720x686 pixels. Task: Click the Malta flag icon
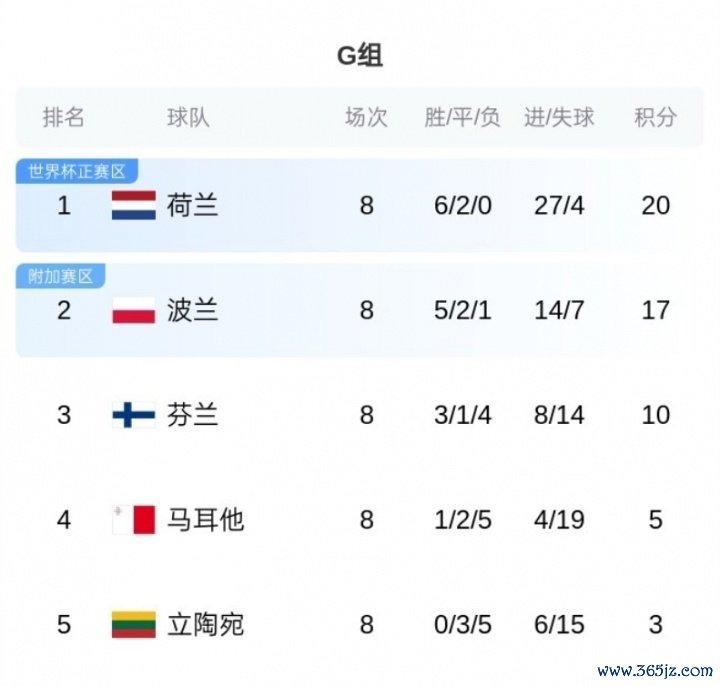coord(133,519)
